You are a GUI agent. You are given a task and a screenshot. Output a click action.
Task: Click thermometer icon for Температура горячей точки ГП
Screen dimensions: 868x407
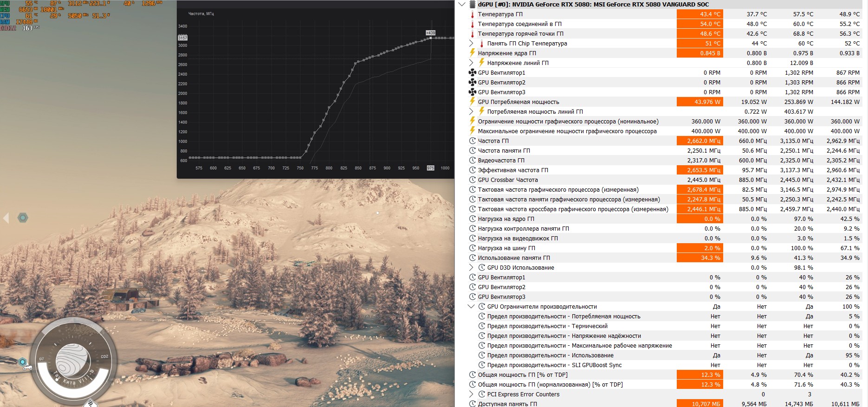tap(473, 34)
